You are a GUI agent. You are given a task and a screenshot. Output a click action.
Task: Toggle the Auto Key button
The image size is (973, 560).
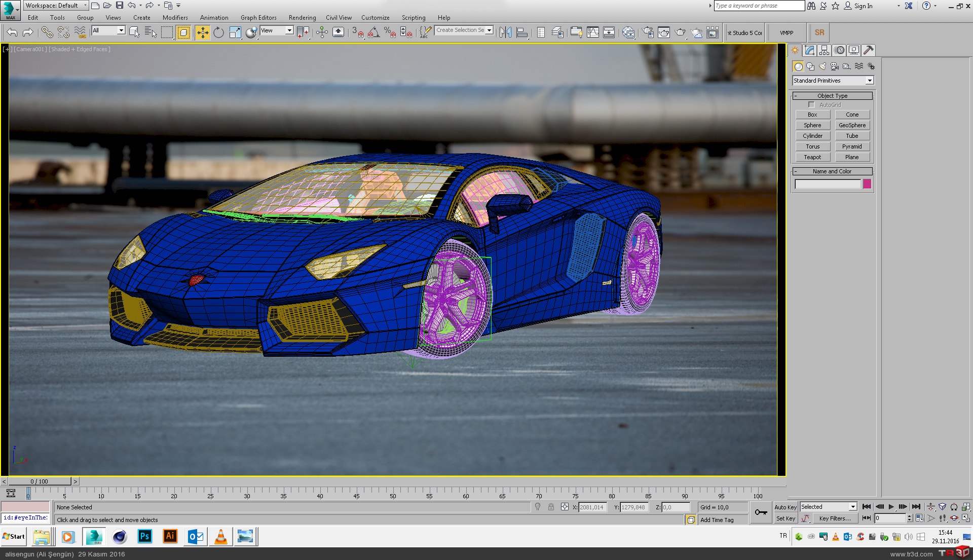785,507
